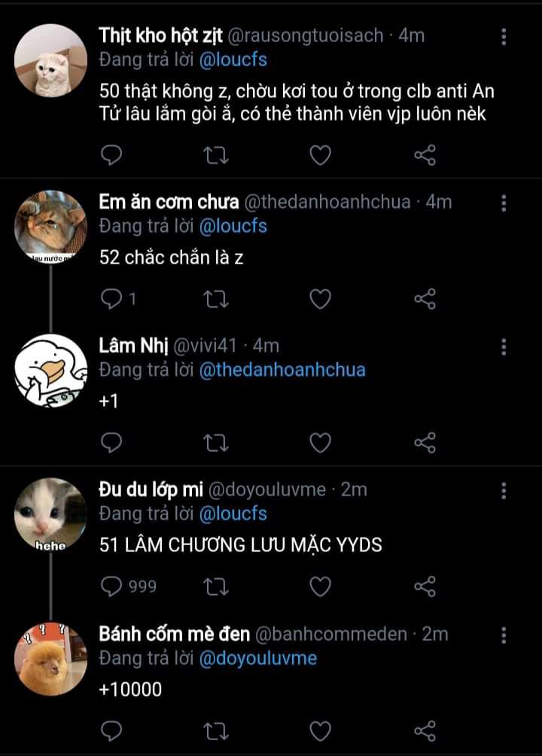Screen dimensions: 542x756
Task: View Lâm Nhị's duck avatar profile
Action: click(51, 371)
